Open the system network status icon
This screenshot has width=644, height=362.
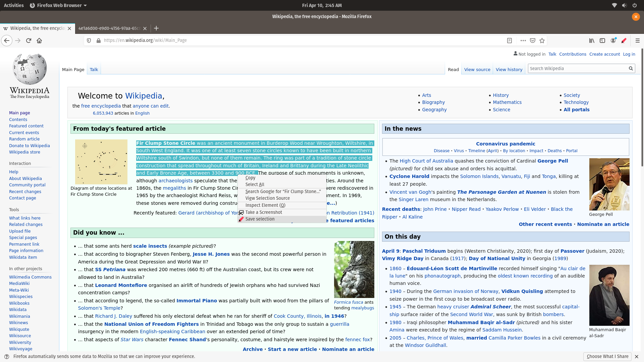(614, 5)
